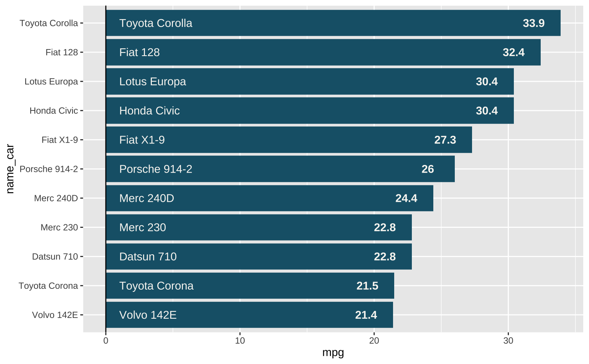This screenshot has width=589, height=364.
Task: Select the 33.9 value label
Action: tap(533, 23)
